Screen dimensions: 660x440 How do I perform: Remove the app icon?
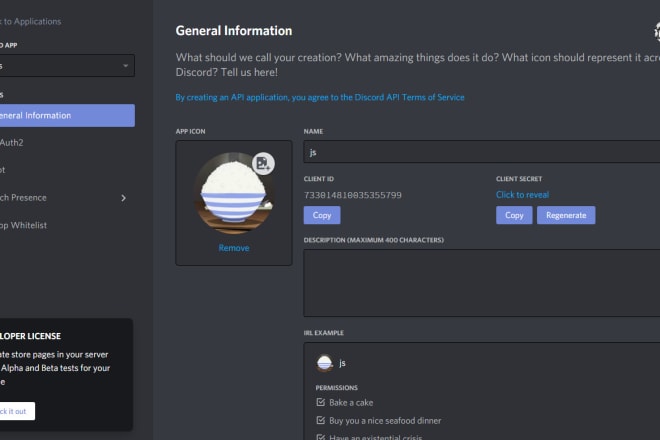[x=234, y=248]
